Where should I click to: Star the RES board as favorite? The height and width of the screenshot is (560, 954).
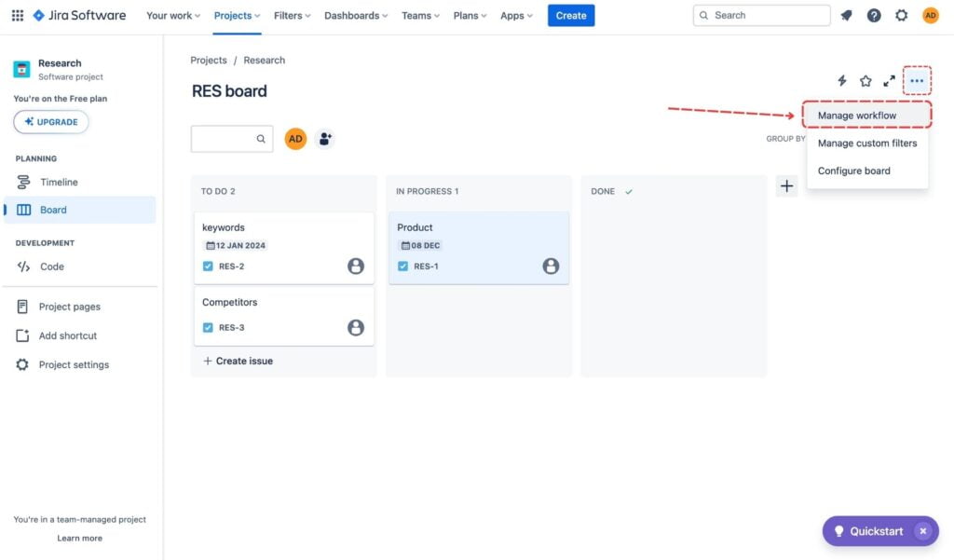[865, 80]
